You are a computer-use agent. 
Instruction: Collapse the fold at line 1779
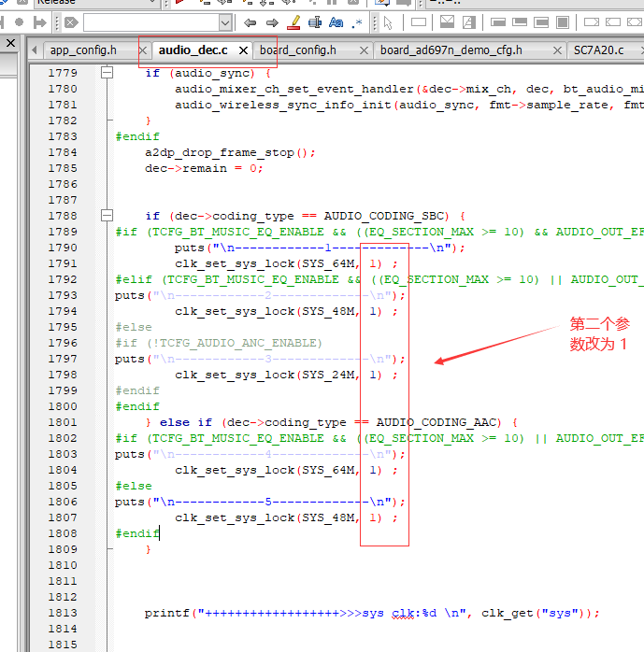tap(107, 73)
